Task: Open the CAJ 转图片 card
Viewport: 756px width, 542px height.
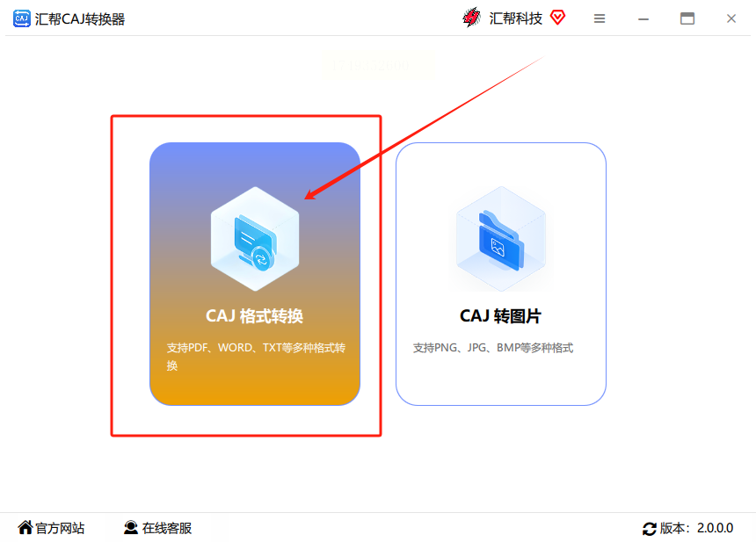Action: pos(501,274)
